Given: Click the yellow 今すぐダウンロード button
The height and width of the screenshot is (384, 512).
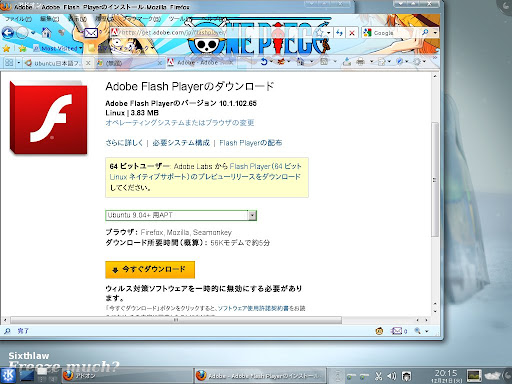Looking at the screenshot, I should (x=150, y=269).
